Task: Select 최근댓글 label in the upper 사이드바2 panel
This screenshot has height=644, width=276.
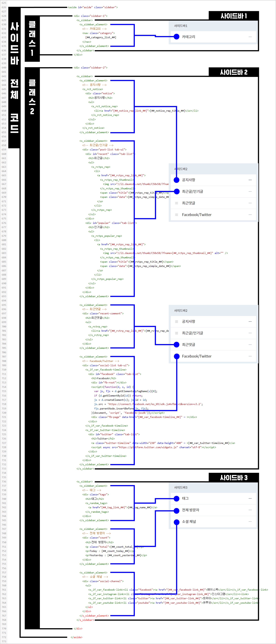Action: coord(188,203)
